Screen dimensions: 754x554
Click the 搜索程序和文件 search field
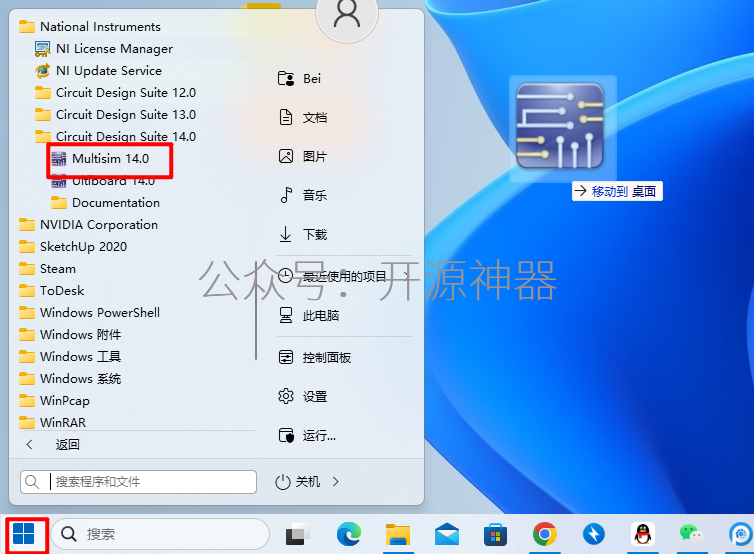coord(138,481)
